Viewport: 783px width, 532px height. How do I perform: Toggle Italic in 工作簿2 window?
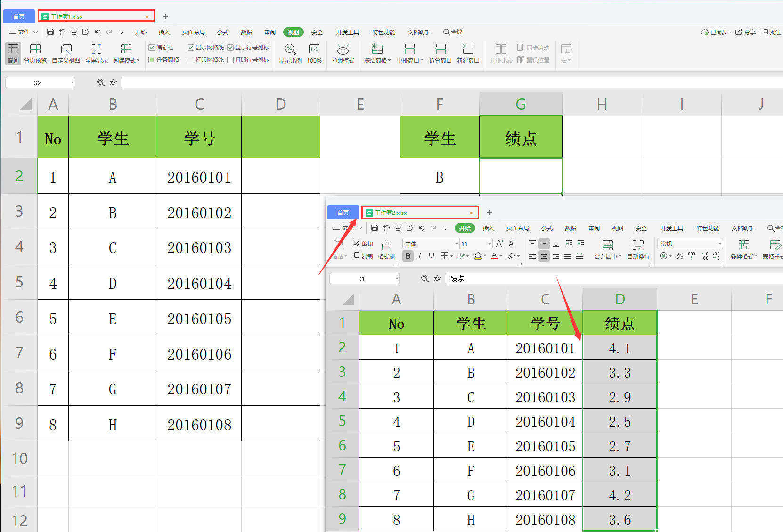point(419,256)
